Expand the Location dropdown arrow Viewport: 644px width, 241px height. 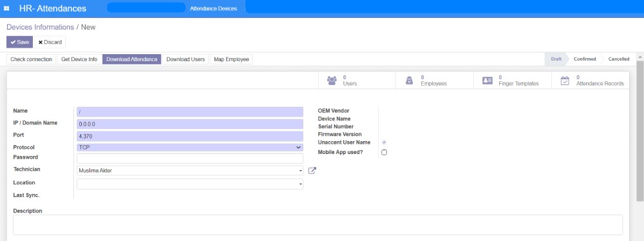click(x=300, y=184)
